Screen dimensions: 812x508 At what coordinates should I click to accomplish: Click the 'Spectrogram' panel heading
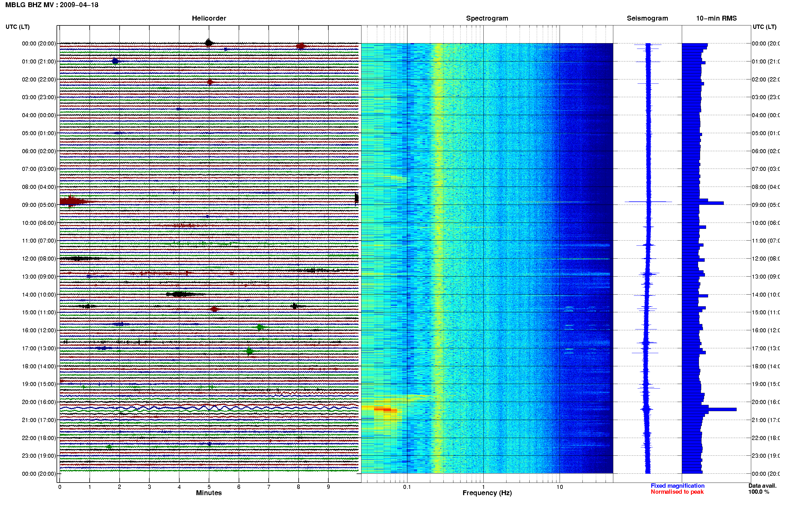[x=487, y=19]
